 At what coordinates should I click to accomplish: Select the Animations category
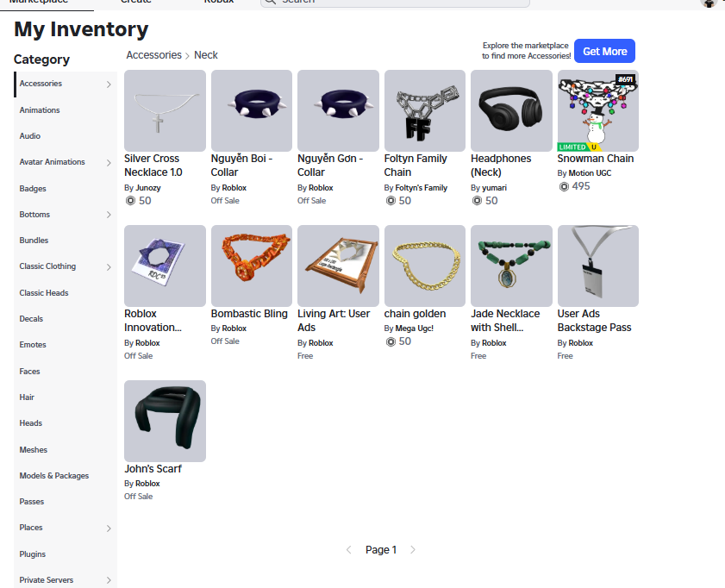click(40, 110)
